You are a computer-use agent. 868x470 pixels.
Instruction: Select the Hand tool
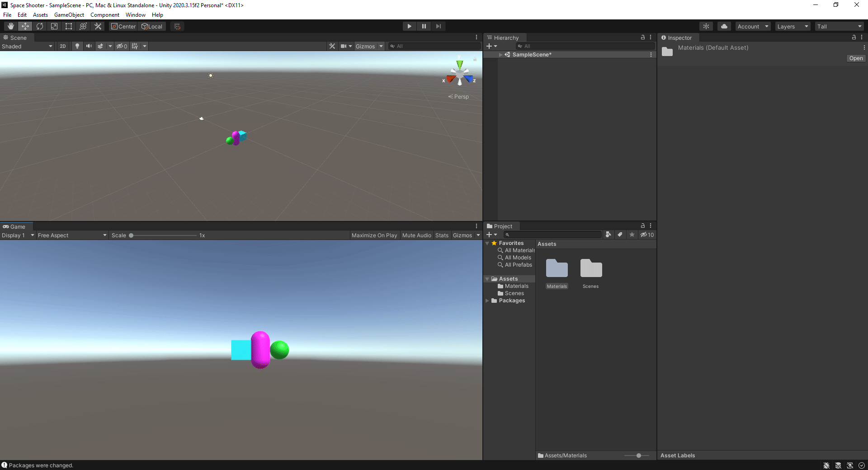pyautogui.click(x=10, y=26)
